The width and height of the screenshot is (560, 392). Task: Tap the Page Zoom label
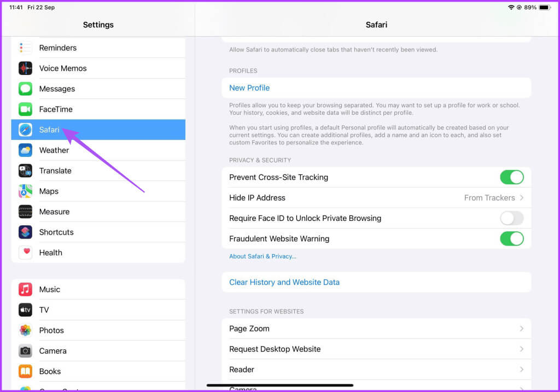pos(249,329)
